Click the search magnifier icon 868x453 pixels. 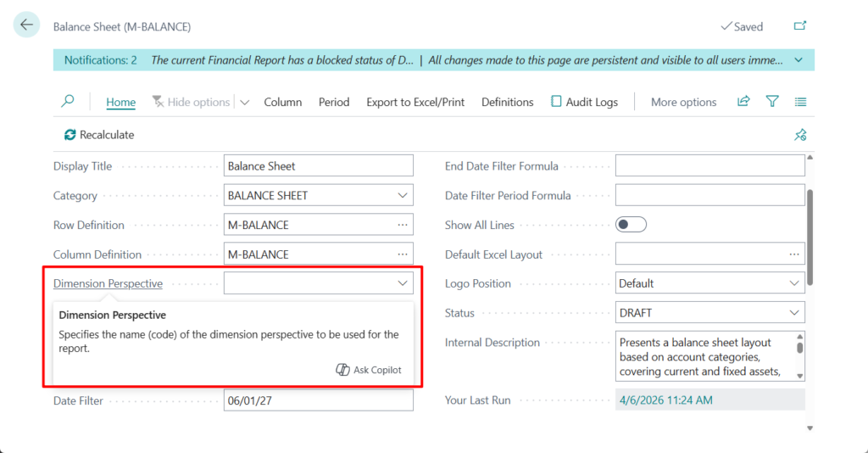68,102
